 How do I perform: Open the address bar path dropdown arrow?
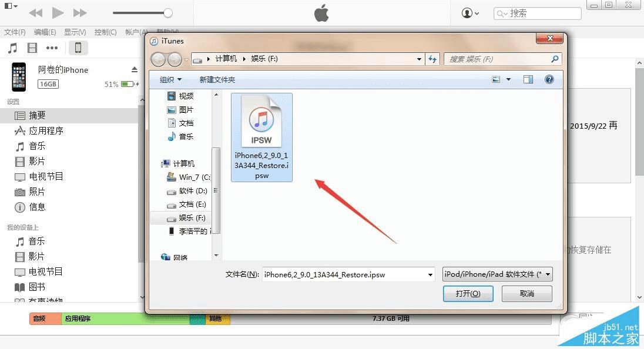pos(418,59)
